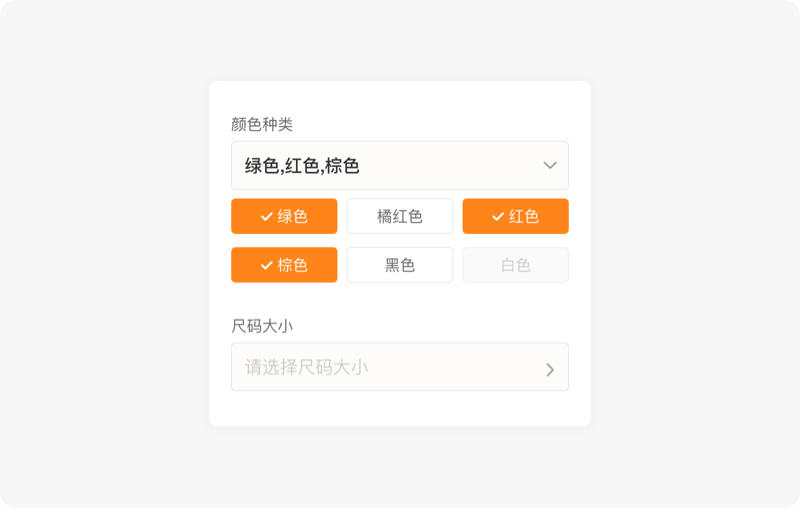Click the checkmark icon on the 绿色 chip
800x508 pixels.
coord(266,216)
